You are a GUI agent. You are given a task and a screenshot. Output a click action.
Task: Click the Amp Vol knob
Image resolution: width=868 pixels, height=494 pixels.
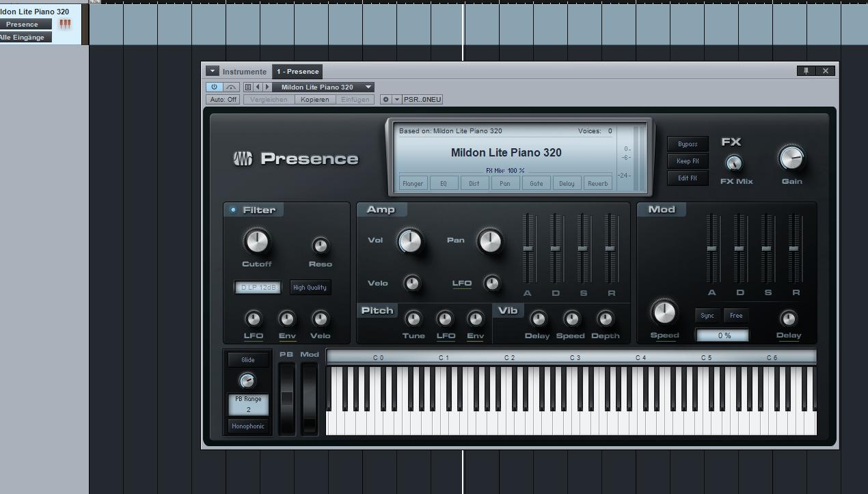point(409,241)
